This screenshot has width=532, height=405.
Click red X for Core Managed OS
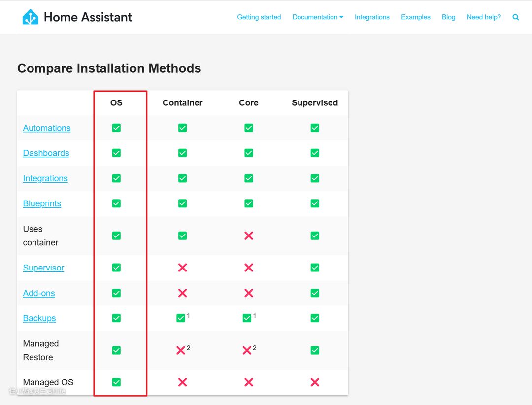coord(249,382)
